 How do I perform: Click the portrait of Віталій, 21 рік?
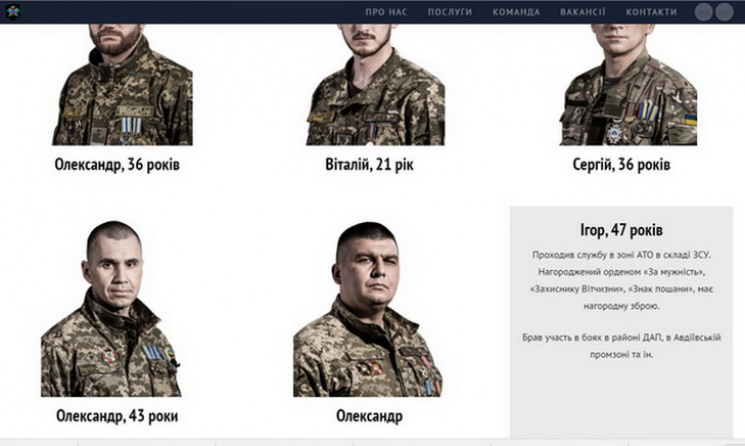(375, 85)
